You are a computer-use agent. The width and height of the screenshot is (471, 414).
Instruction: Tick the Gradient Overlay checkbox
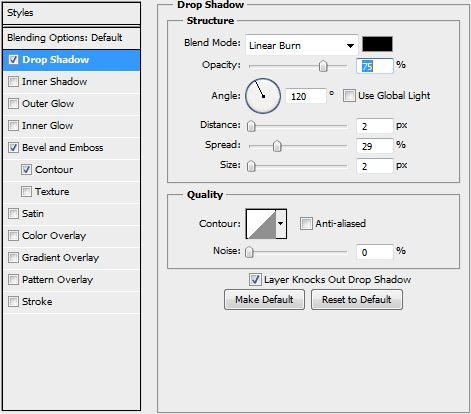tap(13, 257)
